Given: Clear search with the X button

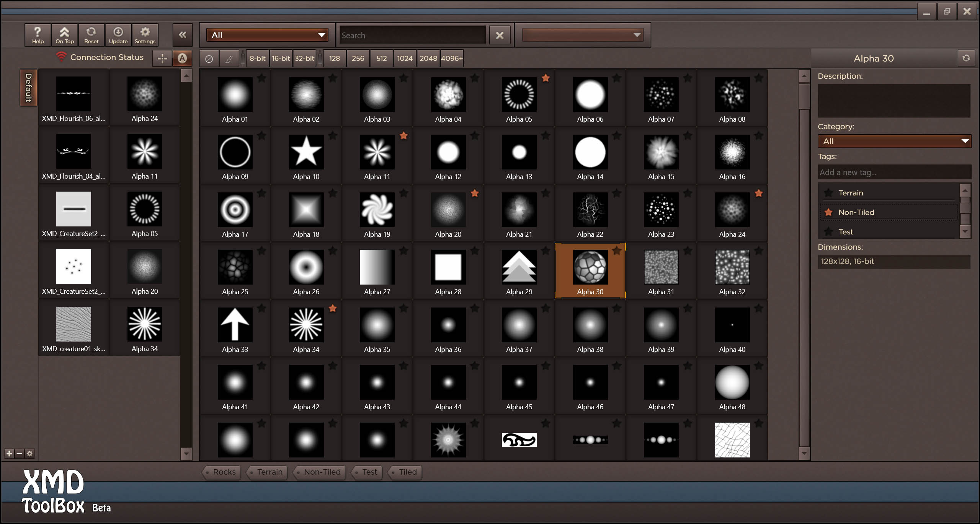Looking at the screenshot, I should (500, 36).
